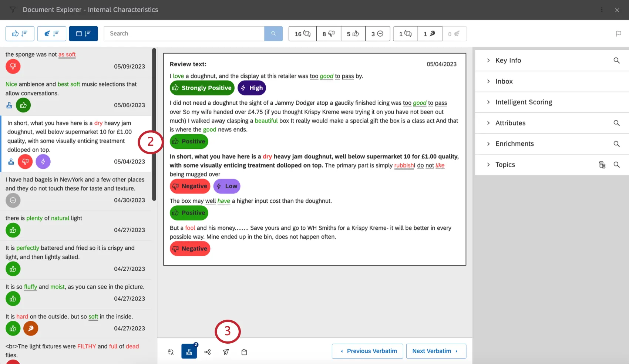Viewport: 629px width, 364px height.
Task: Go to Next Verbatim
Action: coord(436,351)
